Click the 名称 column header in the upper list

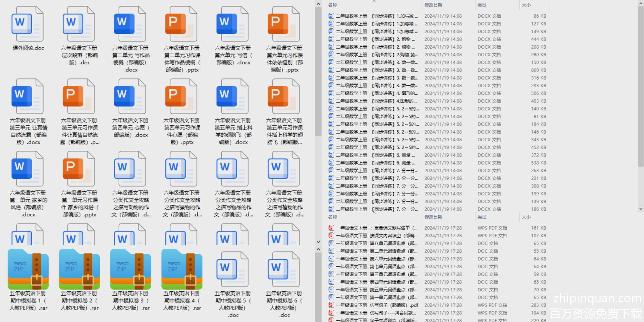click(x=333, y=5)
